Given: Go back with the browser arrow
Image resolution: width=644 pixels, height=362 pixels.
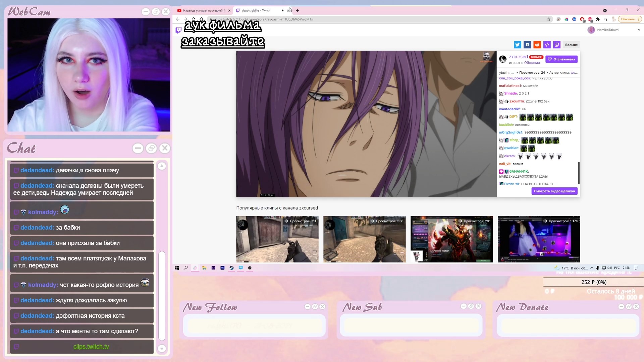Looking at the screenshot, I should [x=178, y=19].
